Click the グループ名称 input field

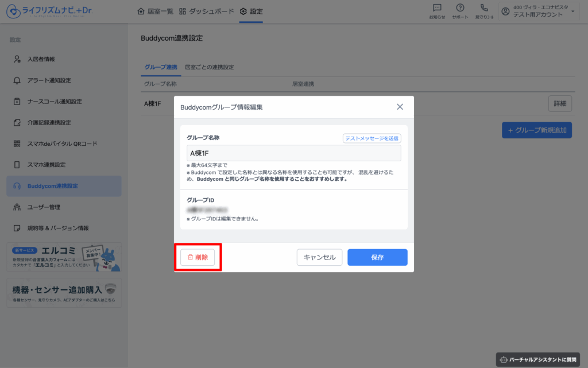click(293, 153)
